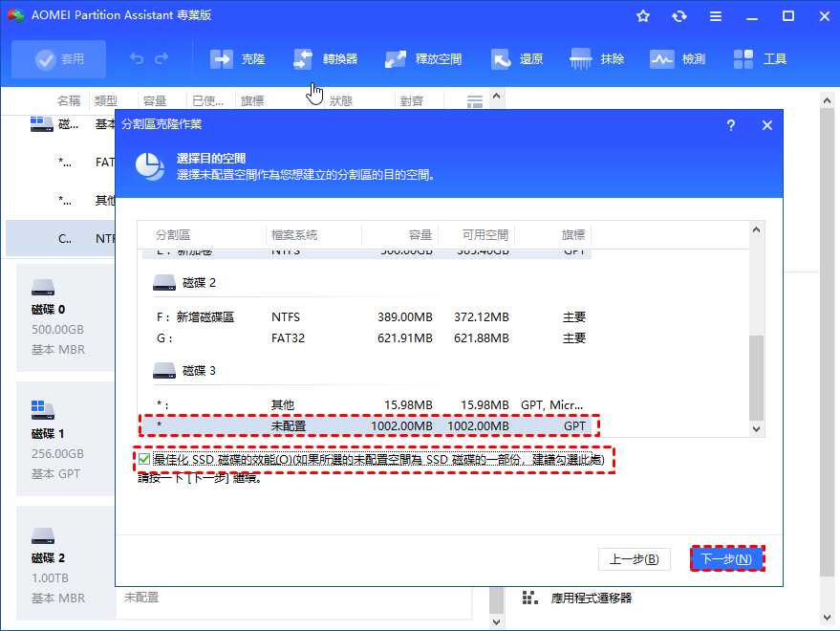
Task: Click the 磁碟 3 header in dialog list
Action: tap(185, 370)
